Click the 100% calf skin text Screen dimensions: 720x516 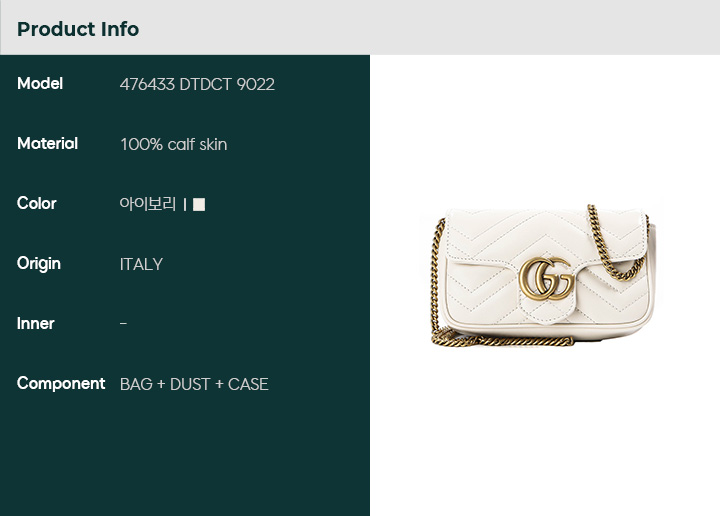tap(174, 145)
